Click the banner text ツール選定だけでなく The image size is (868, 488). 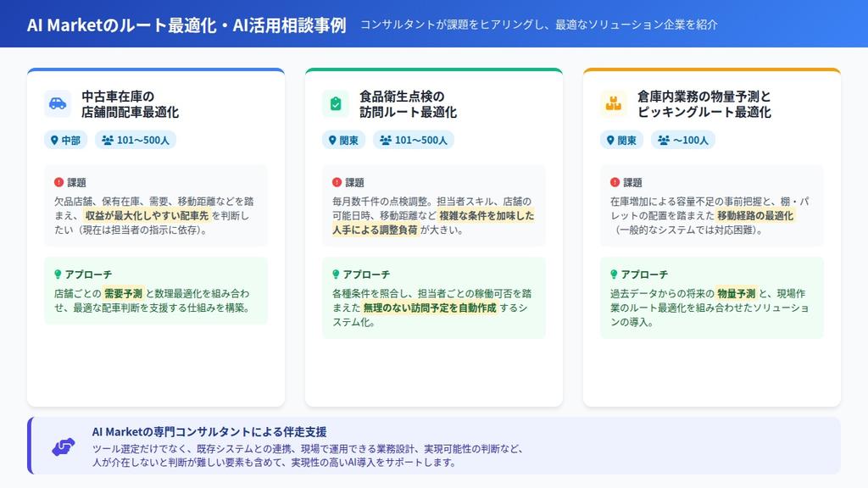click(x=142, y=449)
